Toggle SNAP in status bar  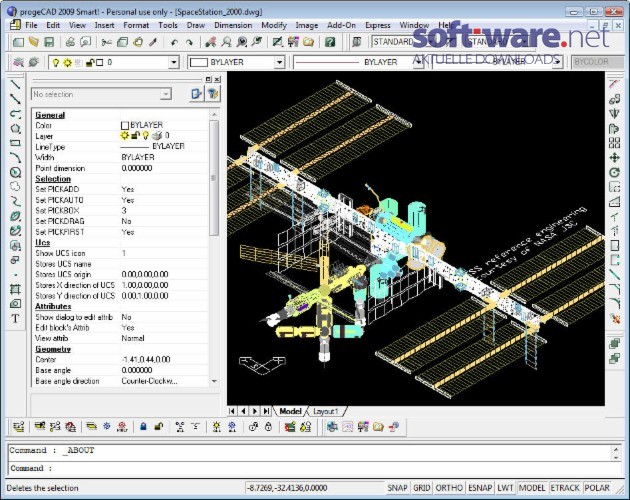397,488
